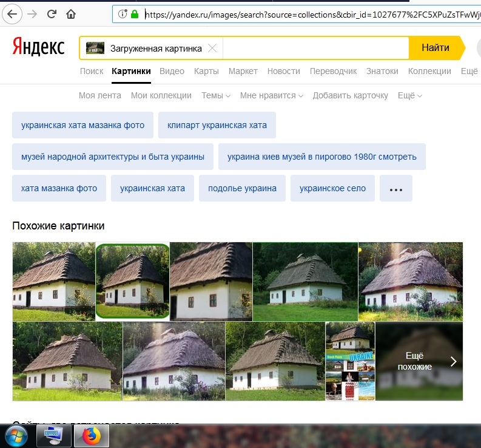Show more suggestions with the ellipsis chip
The image size is (481, 448).
[x=395, y=189]
